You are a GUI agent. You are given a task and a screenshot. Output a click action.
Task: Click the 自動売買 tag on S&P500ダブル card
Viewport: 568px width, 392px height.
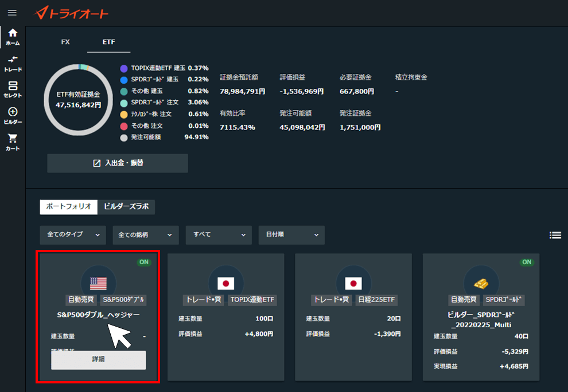click(x=81, y=300)
